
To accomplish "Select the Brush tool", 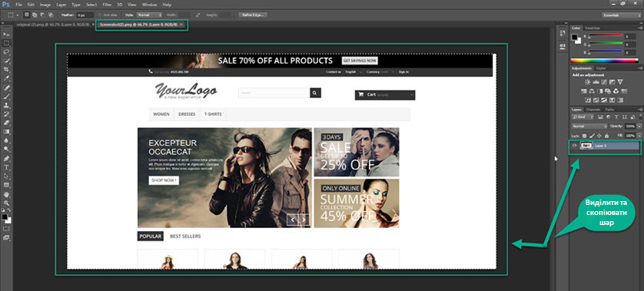I will click(x=7, y=97).
